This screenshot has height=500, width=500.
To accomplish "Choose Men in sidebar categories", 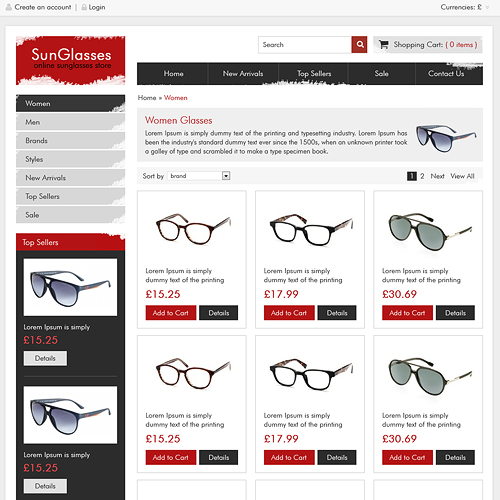I will tap(70, 122).
